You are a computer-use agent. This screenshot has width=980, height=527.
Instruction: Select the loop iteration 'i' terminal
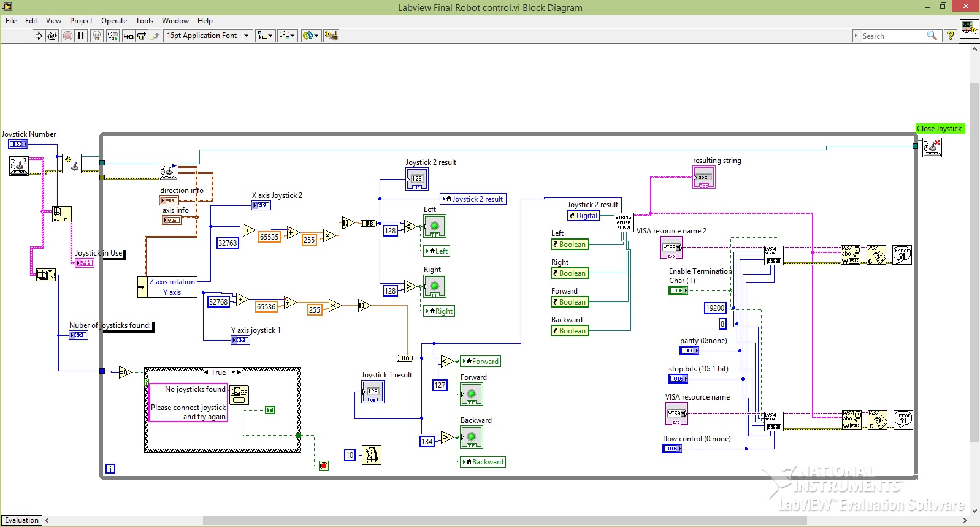tap(110, 469)
